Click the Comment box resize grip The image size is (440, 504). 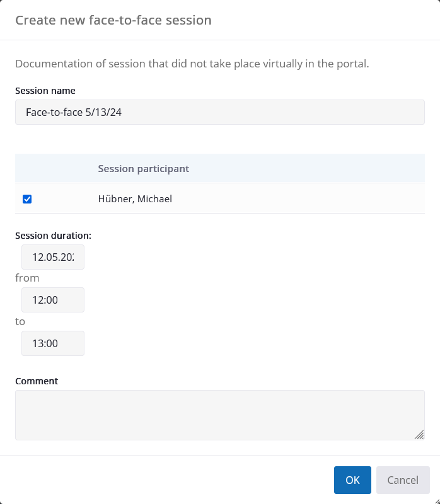click(x=419, y=435)
